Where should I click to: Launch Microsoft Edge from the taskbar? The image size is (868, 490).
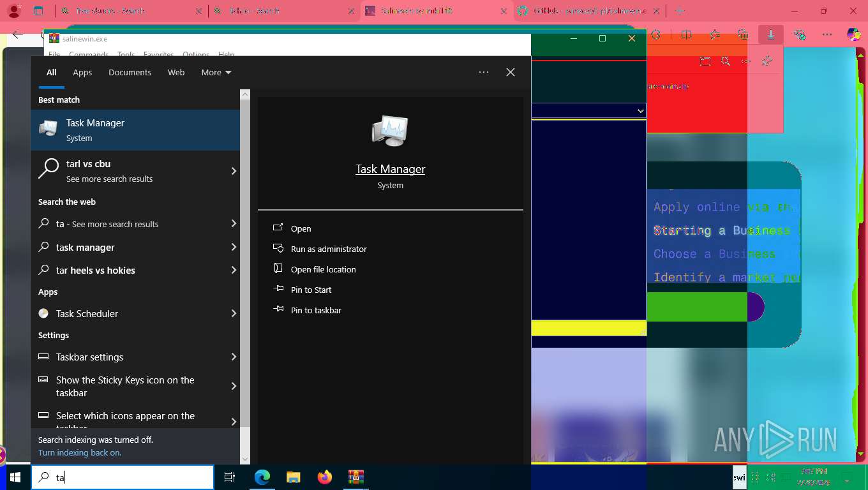(x=262, y=477)
